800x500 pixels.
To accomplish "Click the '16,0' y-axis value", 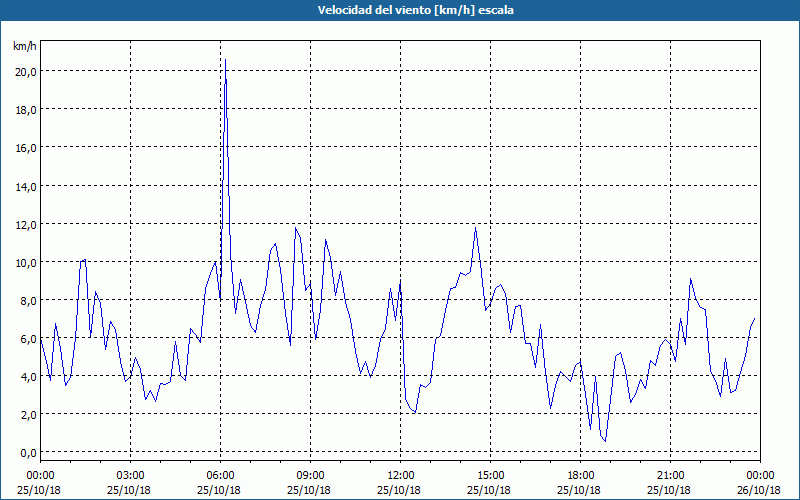I will click(x=26, y=148).
